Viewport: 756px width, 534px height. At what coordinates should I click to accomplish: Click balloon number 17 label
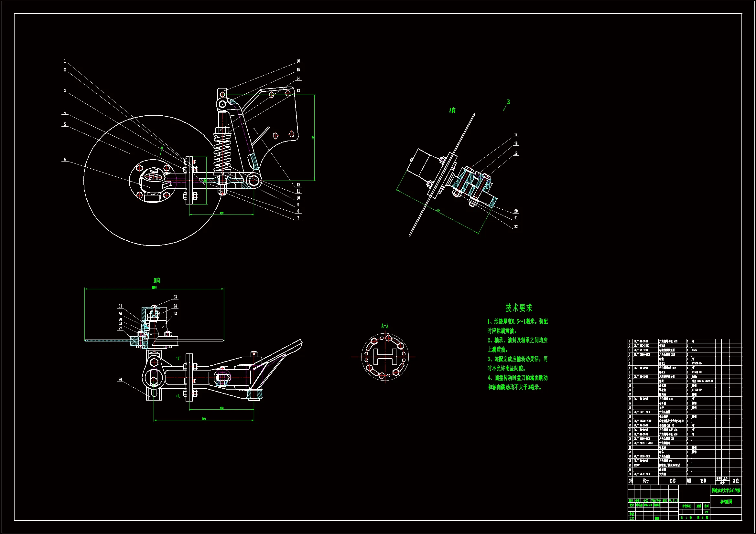click(516, 135)
